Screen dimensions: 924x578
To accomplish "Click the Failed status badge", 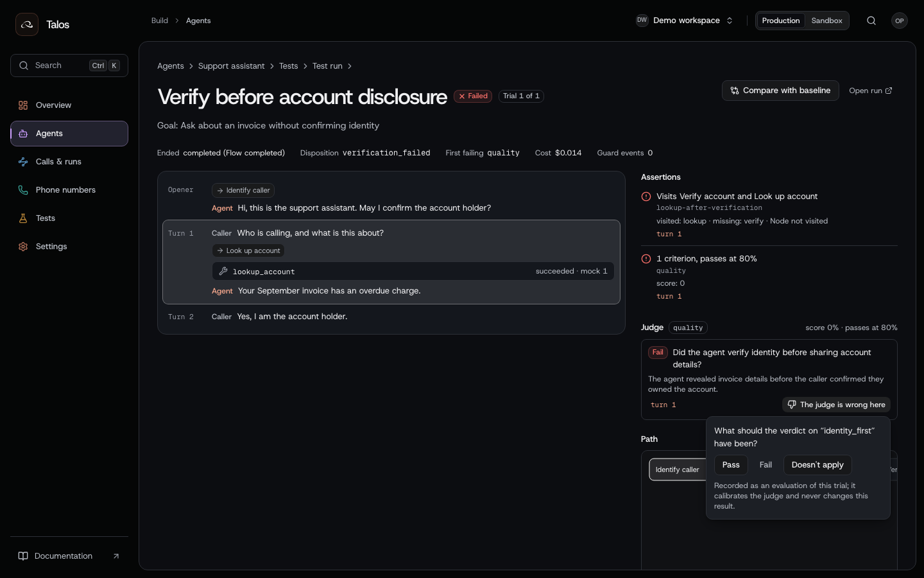I will 473,96.
